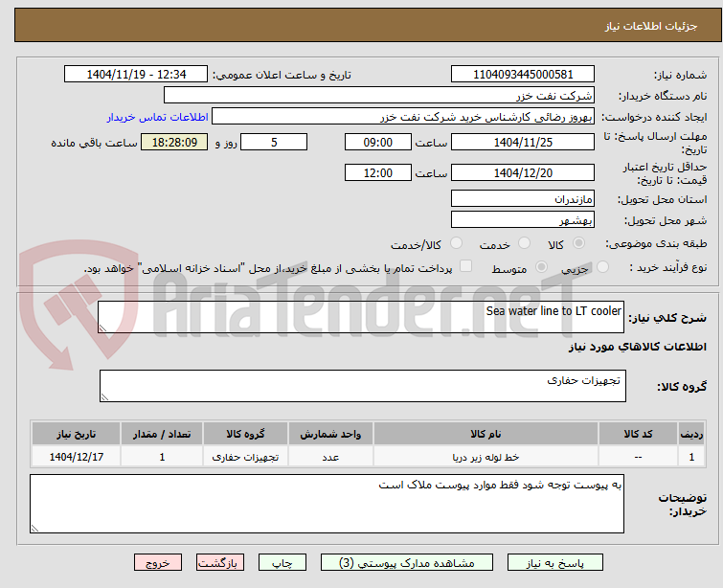The width and height of the screenshot is (723, 588).
Task: Click the گروه کالا box تجهیزات حفاری
Action: [x=363, y=386]
